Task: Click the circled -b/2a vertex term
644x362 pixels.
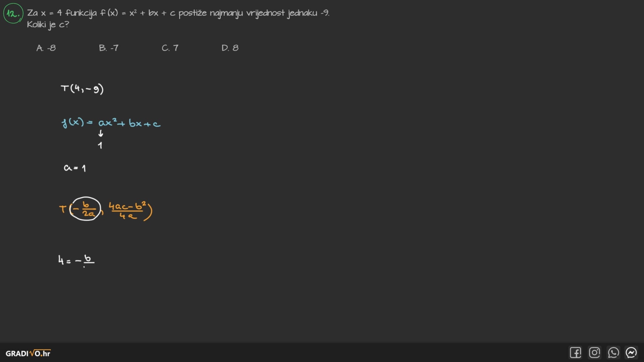Action: (86, 209)
